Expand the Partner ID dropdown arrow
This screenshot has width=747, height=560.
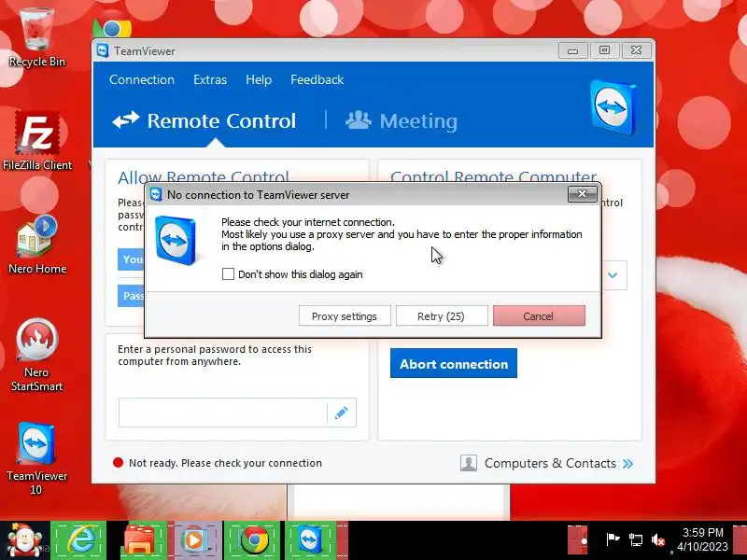click(613, 274)
